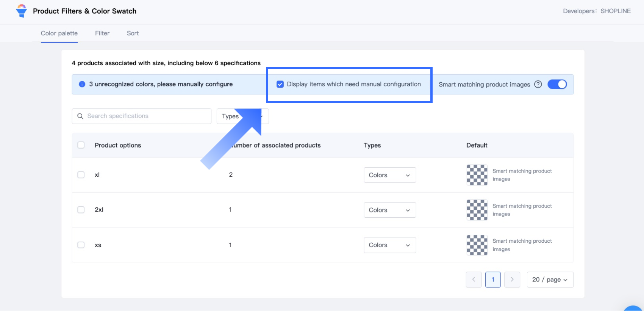Switch to the Filter tab
The width and height of the screenshot is (644, 311).
point(102,33)
